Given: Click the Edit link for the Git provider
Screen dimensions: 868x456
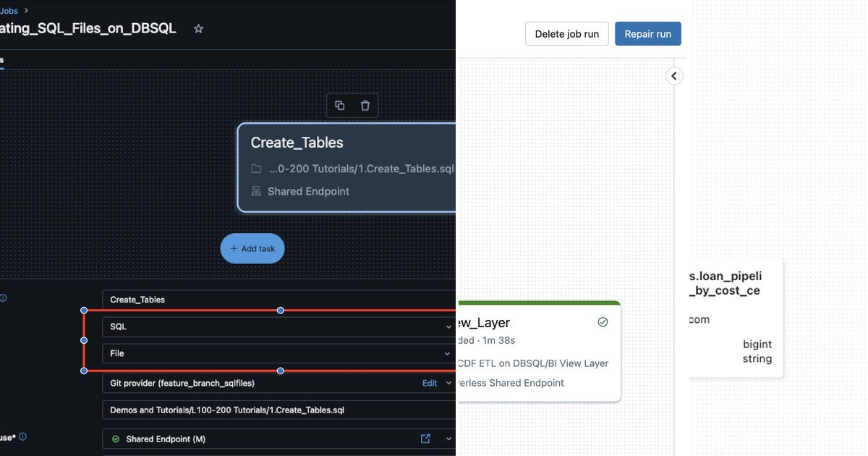Looking at the screenshot, I should 429,383.
